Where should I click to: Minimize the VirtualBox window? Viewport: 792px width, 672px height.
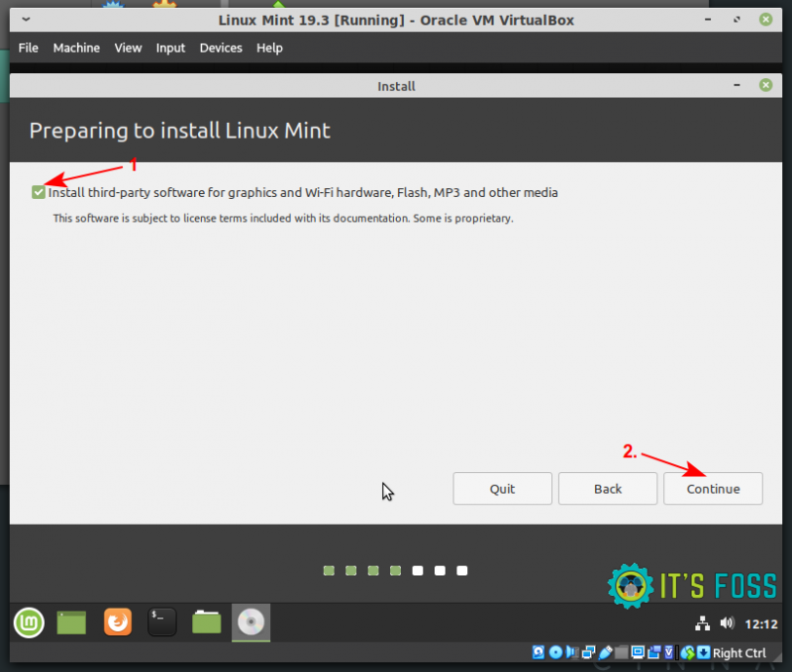coord(708,20)
